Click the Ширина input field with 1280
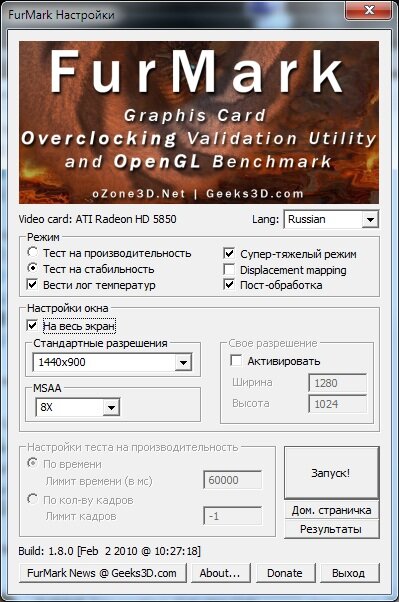This screenshot has height=602, width=399. pyautogui.click(x=338, y=383)
